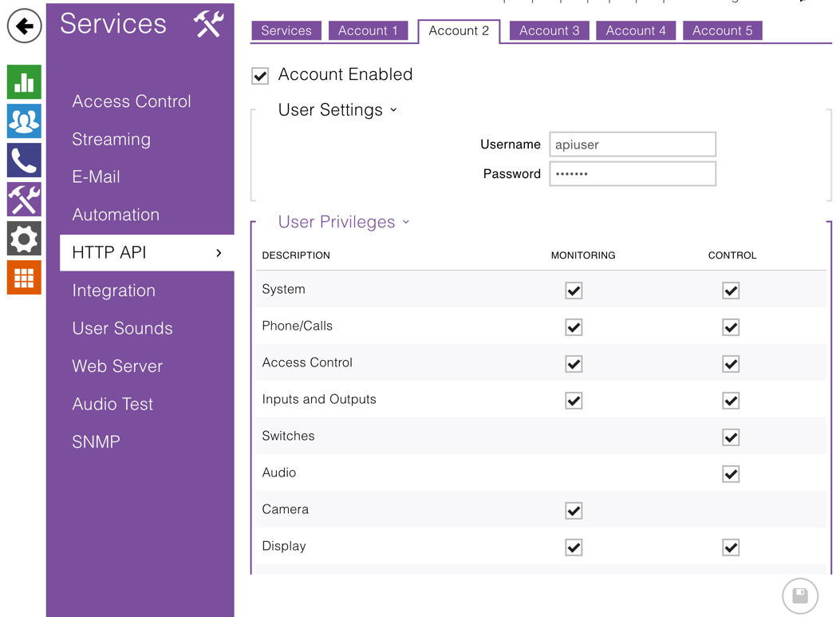The height and width of the screenshot is (617, 840).
Task: Expand the HTTP API menu arrow
Action: (219, 253)
